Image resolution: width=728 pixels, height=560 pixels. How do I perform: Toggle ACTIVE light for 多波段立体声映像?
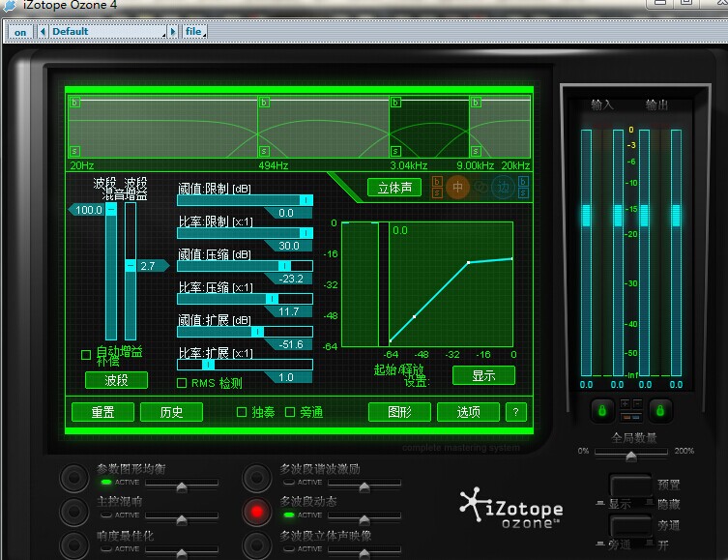coord(289,548)
